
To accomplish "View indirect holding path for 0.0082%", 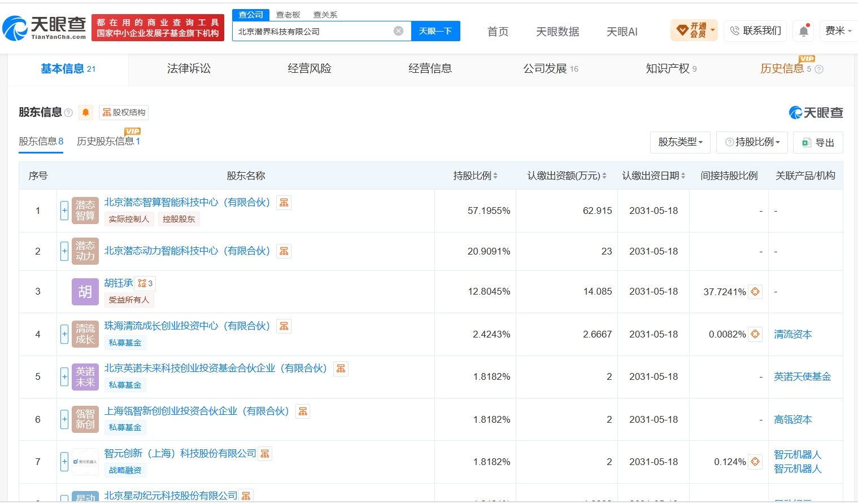I will 755,334.
